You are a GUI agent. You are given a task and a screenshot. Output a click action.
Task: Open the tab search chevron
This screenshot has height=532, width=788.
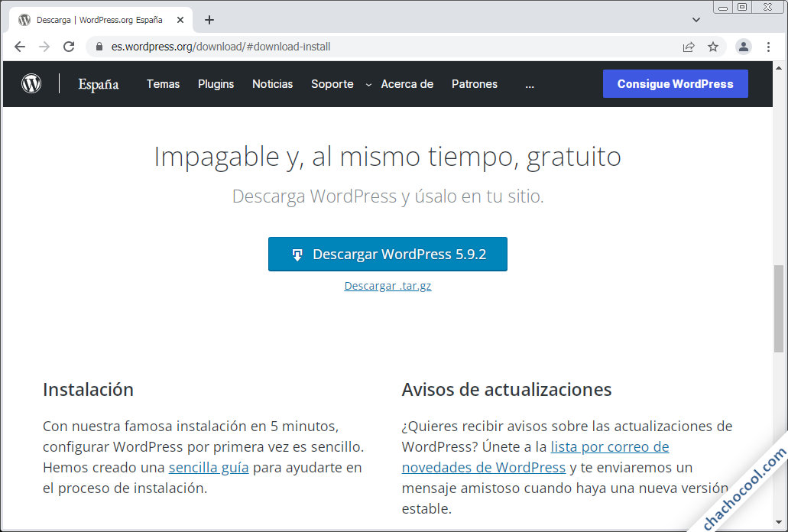696,20
